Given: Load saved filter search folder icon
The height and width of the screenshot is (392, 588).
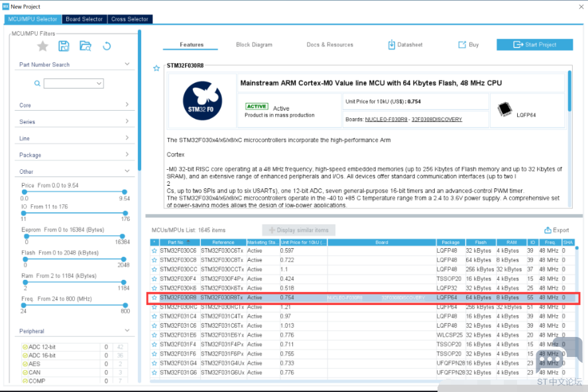Looking at the screenshot, I should point(86,46).
